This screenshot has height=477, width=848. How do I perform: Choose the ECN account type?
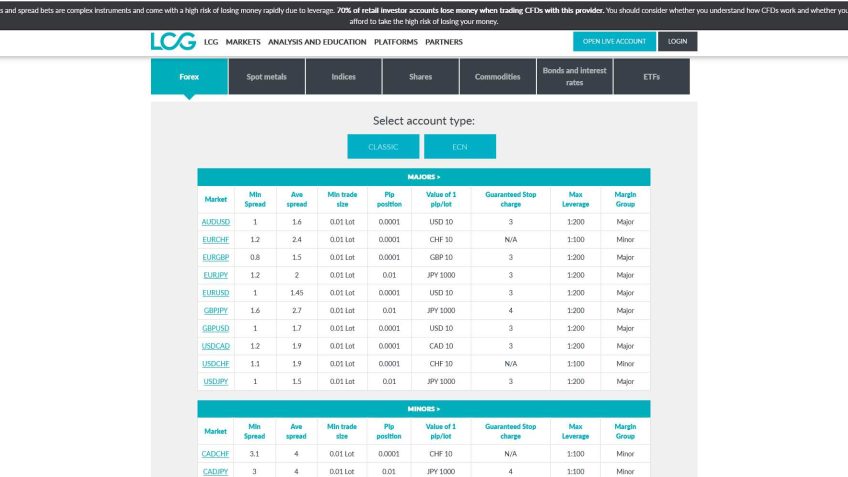pos(459,147)
